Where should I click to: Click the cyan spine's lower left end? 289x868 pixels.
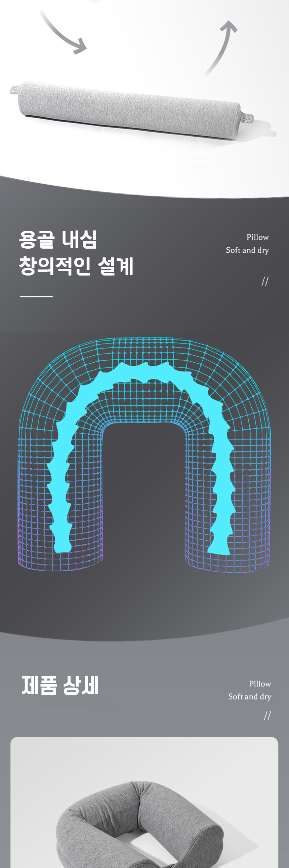62,546
